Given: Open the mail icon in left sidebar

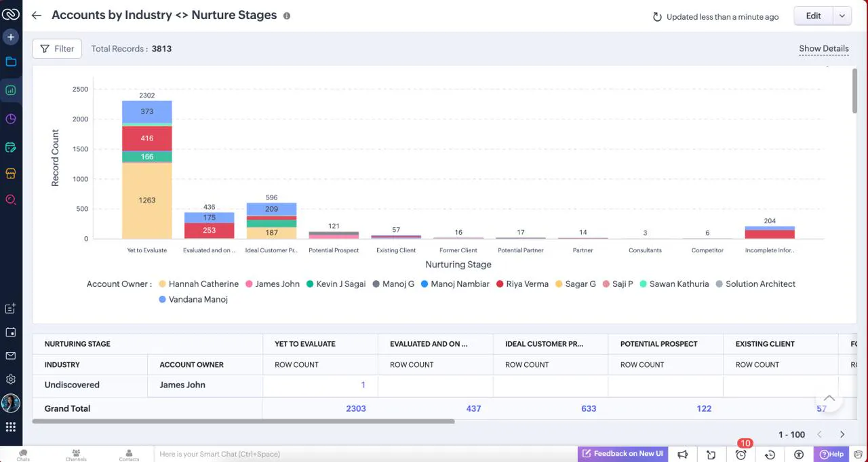Looking at the screenshot, I should [x=11, y=355].
